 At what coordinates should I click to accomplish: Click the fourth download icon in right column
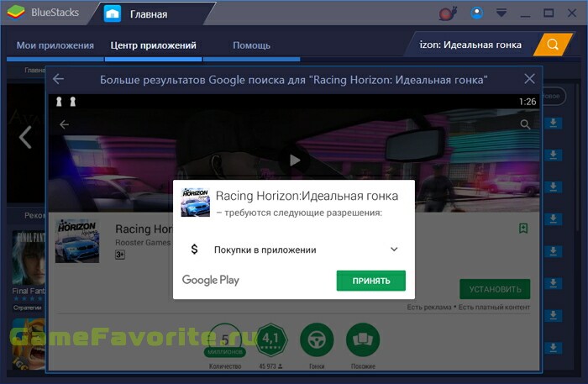(553, 218)
